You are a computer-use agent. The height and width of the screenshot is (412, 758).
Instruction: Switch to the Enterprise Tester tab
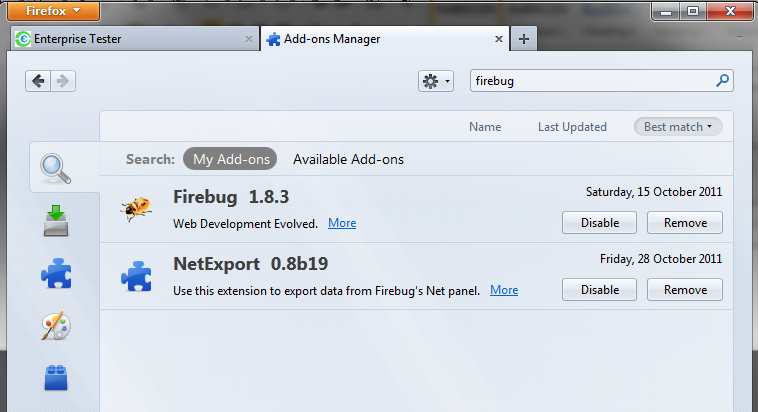tap(132, 39)
